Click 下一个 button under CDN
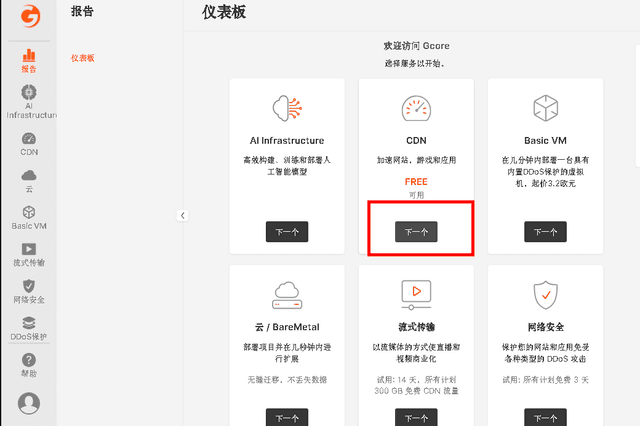This screenshot has height=426, width=640. pyautogui.click(x=416, y=232)
